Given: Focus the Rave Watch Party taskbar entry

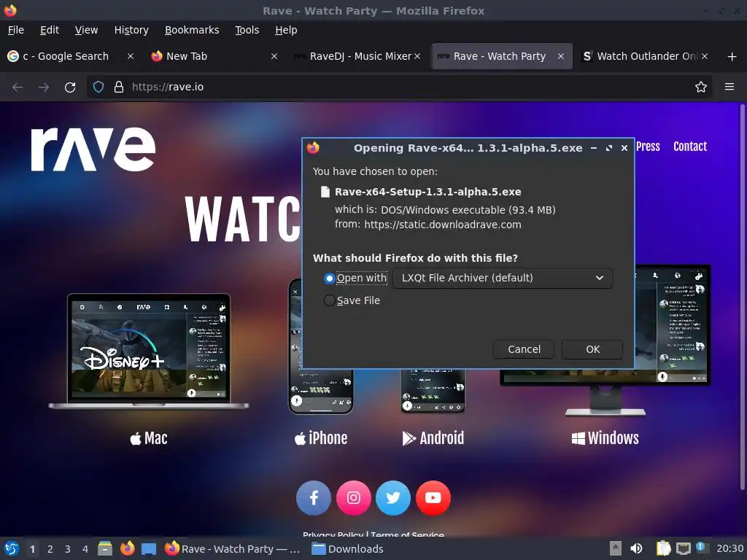Looking at the screenshot, I should click(x=233, y=549).
